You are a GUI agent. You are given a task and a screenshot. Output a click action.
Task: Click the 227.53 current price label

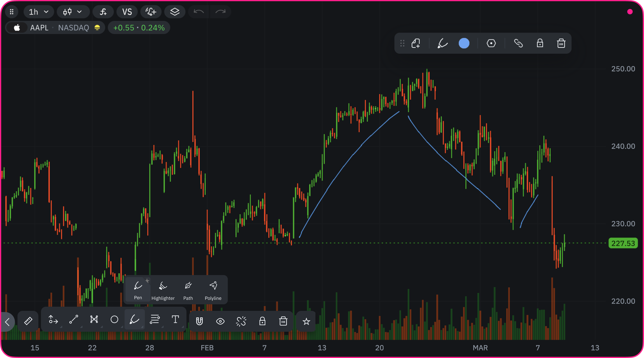click(623, 243)
